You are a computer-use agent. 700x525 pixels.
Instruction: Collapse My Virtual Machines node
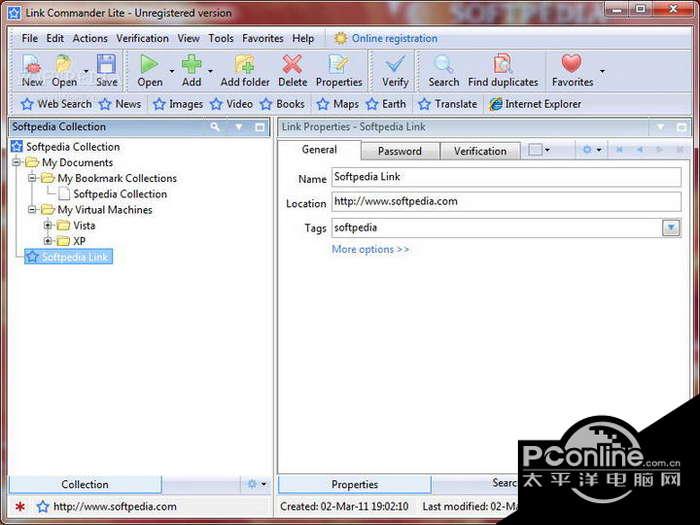pyautogui.click(x=32, y=209)
